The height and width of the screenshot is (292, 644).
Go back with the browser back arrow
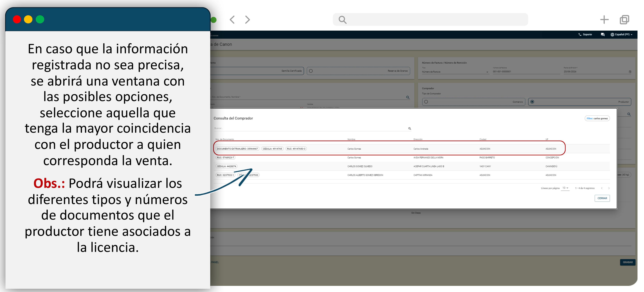coord(232,19)
